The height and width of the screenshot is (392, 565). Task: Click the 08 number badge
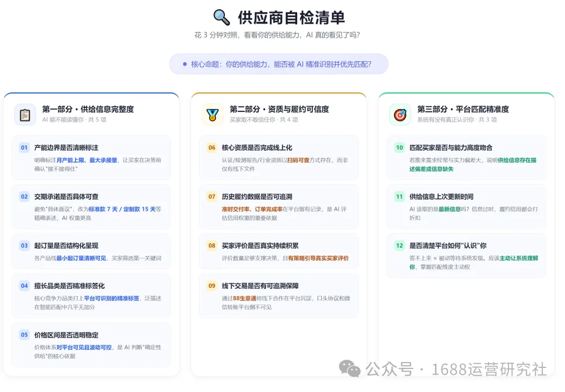click(212, 245)
